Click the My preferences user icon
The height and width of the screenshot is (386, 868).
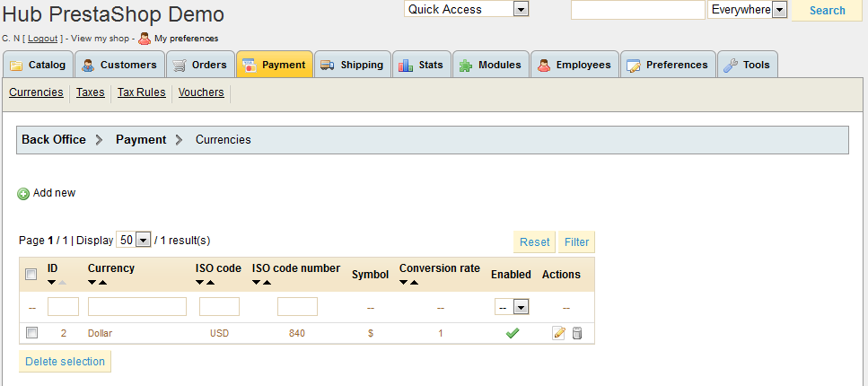145,39
